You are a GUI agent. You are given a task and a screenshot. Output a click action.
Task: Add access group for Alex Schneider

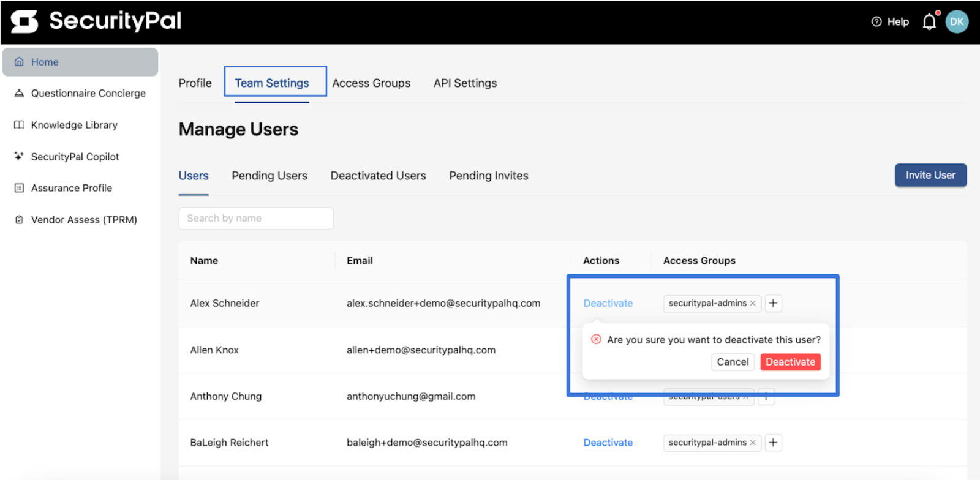pos(774,303)
